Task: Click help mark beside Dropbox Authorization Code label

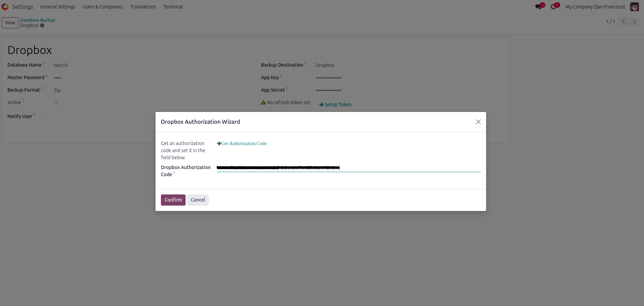Action: pyautogui.click(x=174, y=173)
